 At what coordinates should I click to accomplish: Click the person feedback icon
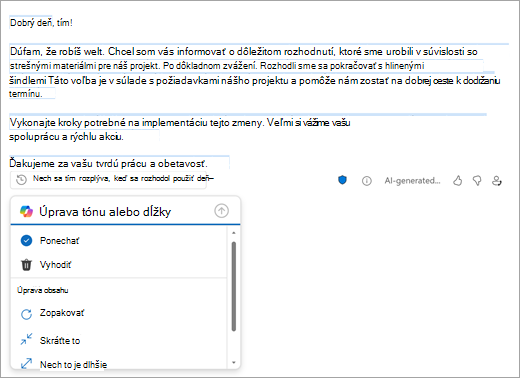click(x=497, y=181)
